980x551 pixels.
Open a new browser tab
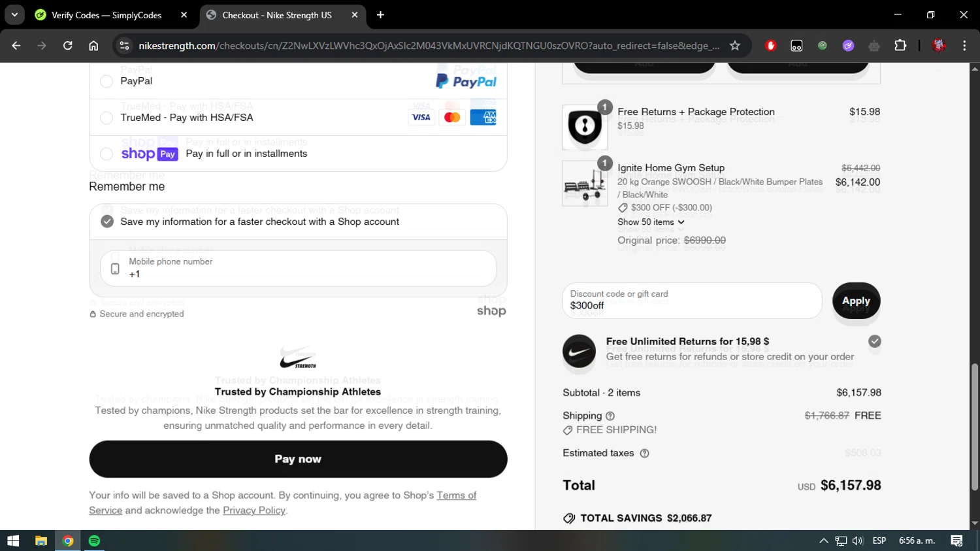tap(380, 15)
